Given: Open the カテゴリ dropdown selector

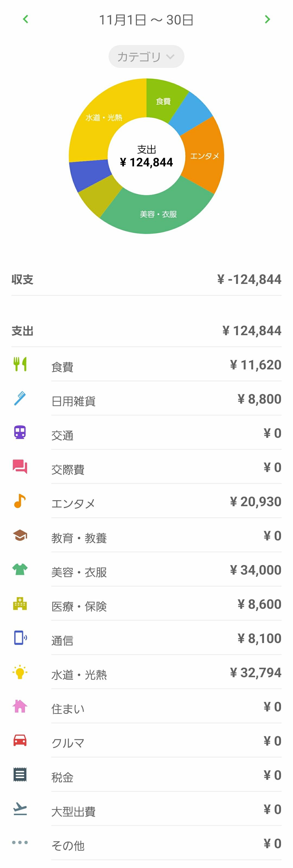Looking at the screenshot, I should (146, 57).
